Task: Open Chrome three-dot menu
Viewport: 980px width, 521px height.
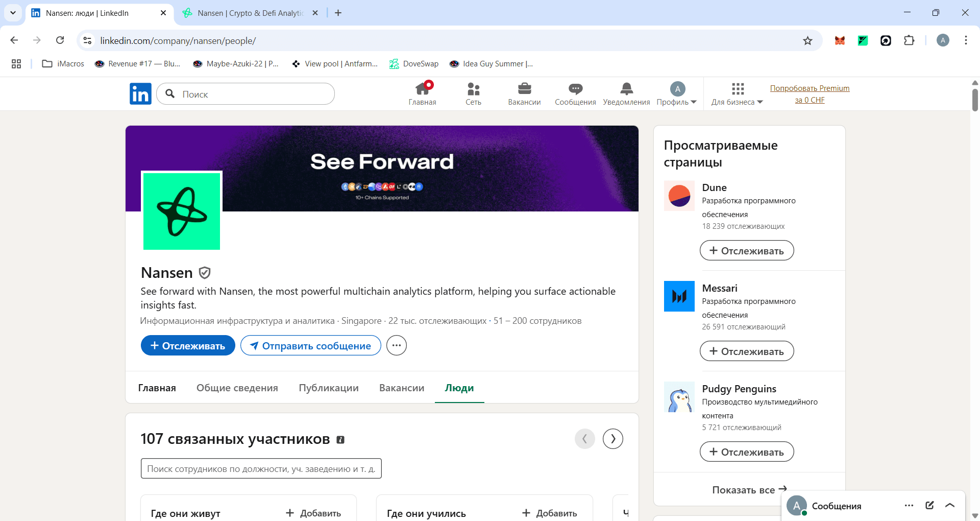Action: click(966, 40)
